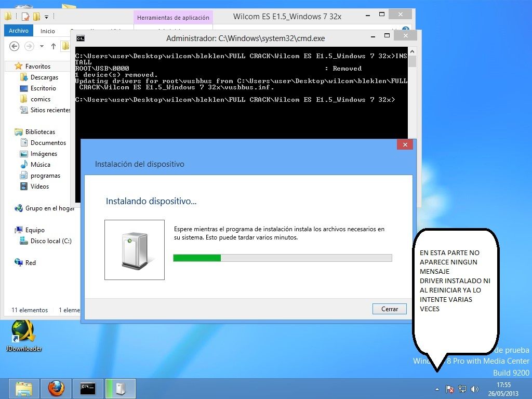The width and height of the screenshot is (532, 399).
Task: Click the Explorer help icon
Action: click(x=405, y=30)
